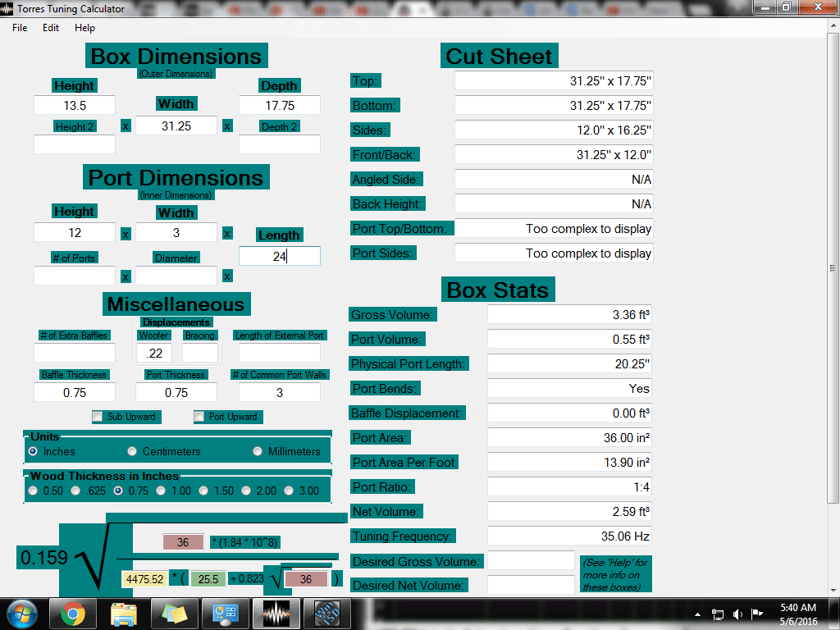Click the Length of External Port field
Viewport: 840px width, 630px height.
[x=280, y=353]
